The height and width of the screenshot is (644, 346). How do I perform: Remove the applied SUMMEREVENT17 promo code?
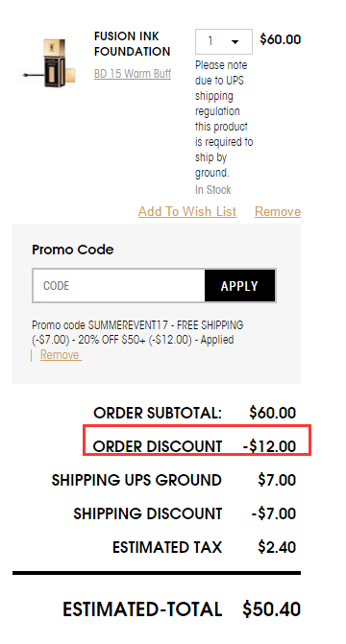coord(61,355)
